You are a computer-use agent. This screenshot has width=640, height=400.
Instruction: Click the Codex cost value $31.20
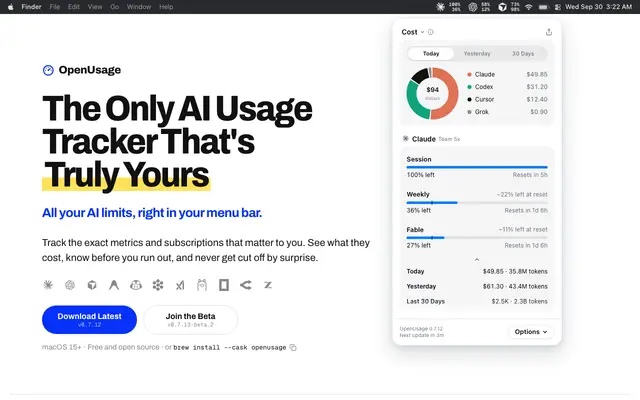[537, 87]
